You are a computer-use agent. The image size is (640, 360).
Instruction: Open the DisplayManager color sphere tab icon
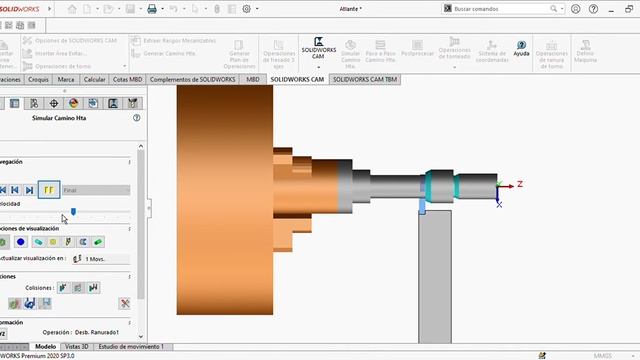[x=73, y=103]
